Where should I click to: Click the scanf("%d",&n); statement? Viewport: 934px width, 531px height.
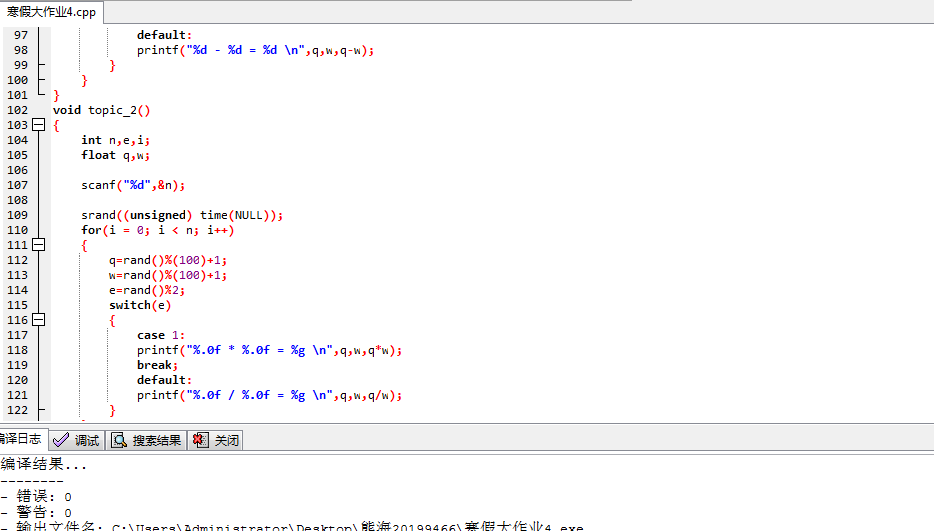coord(133,185)
